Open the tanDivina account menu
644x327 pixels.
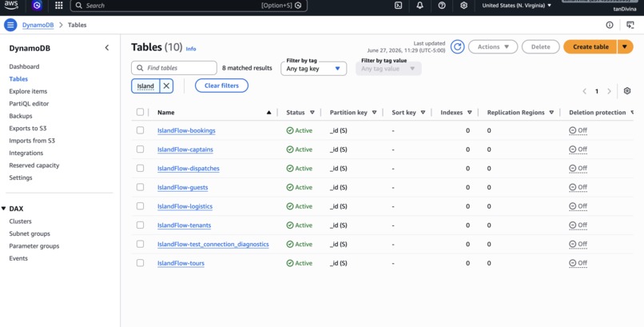[625, 9]
